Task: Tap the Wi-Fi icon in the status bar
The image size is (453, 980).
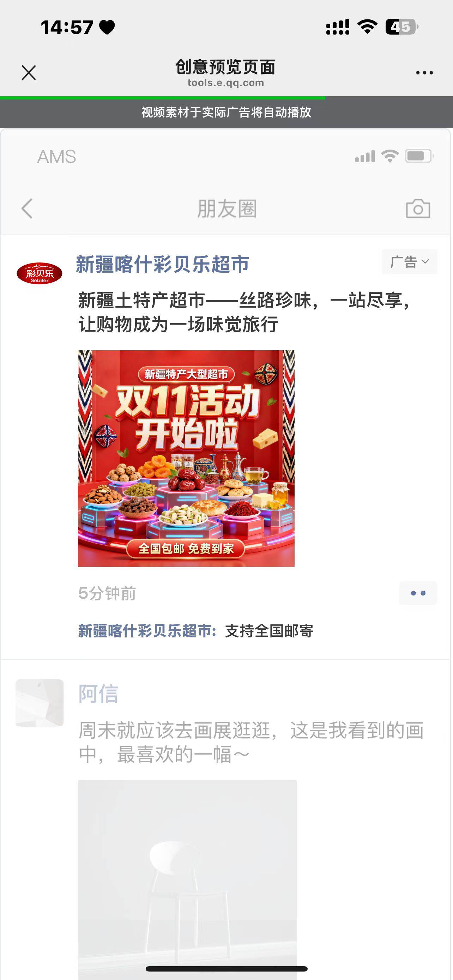Action: [367, 26]
